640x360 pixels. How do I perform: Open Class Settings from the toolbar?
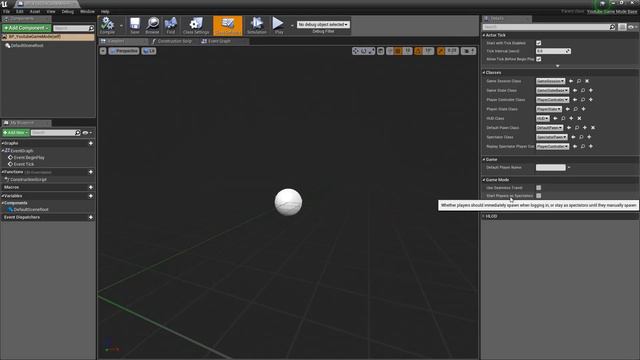196,25
